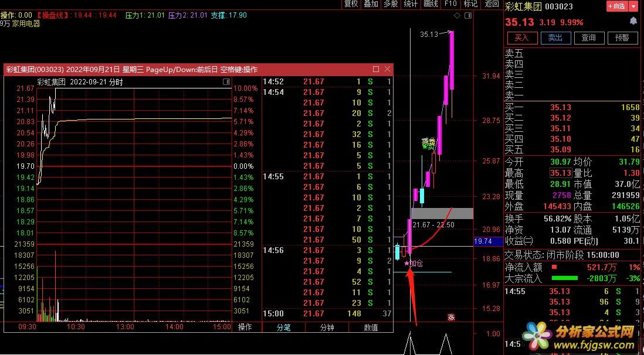This screenshot has height=355, width=644.
Task: Click the 大宗流入 green indicator bar
Action: pos(564,278)
